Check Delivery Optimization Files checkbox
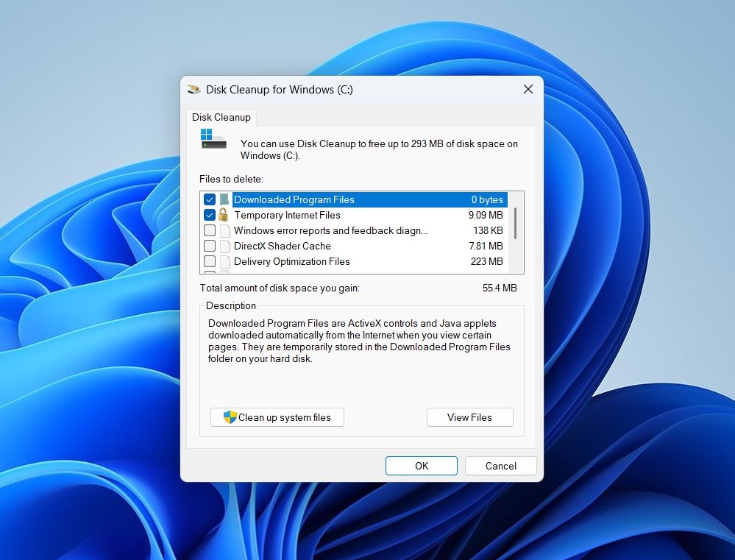Viewport: 735px width, 560px height. pyautogui.click(x=210, y=262)
